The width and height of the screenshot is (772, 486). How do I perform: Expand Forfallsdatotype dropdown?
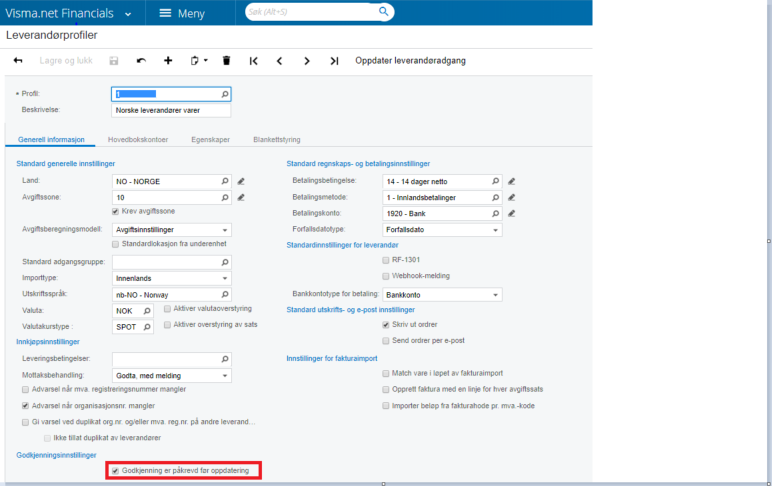point(495,230)
